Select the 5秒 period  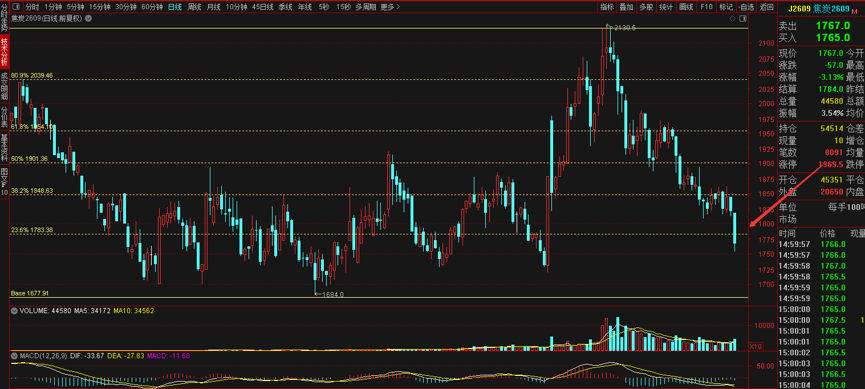324,7
